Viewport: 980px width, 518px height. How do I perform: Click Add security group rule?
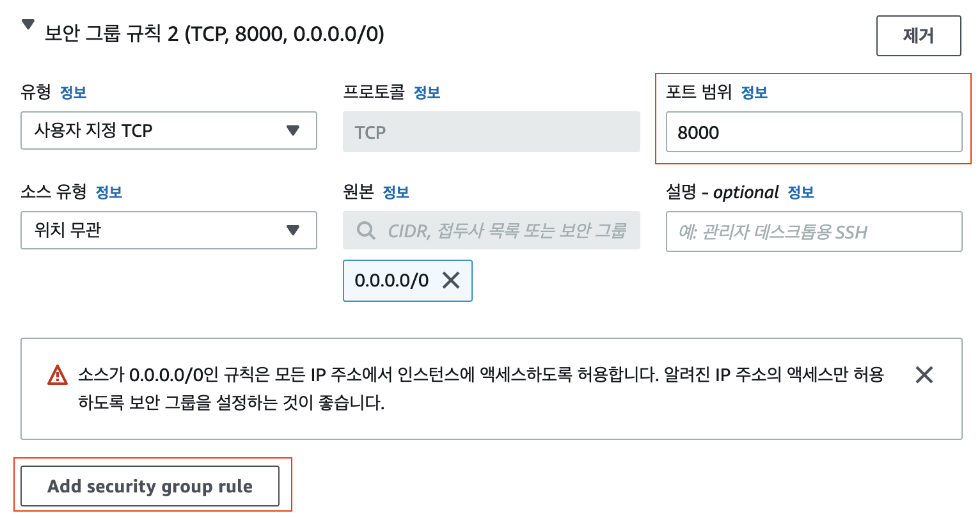150,487
